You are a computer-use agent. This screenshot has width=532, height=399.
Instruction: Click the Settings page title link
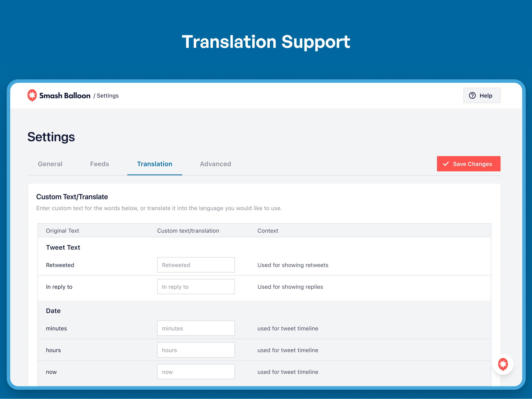(x=108, y=95)
